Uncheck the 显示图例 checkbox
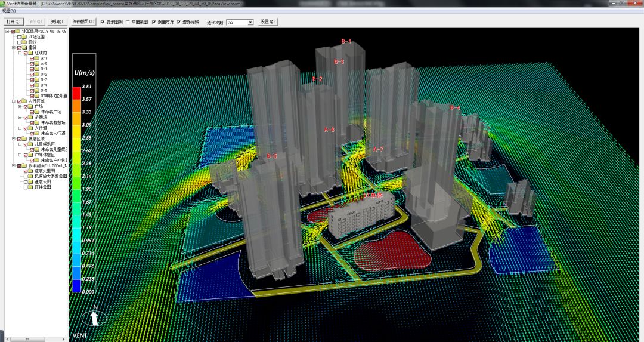 103,22
